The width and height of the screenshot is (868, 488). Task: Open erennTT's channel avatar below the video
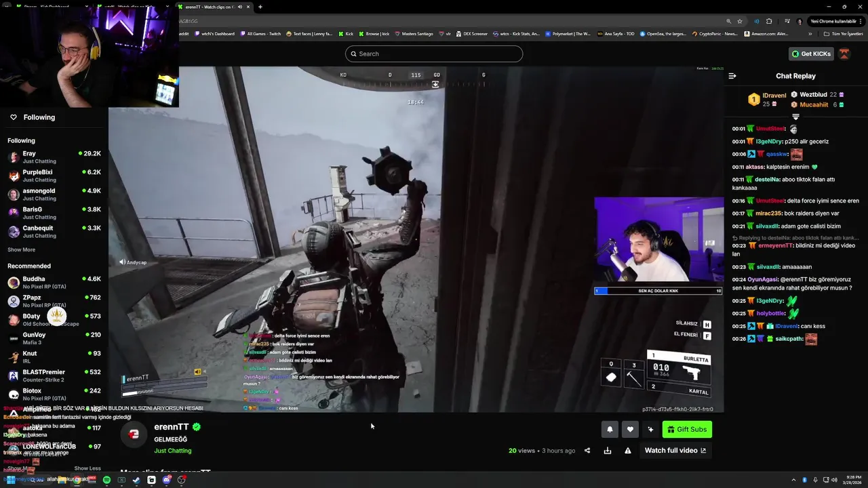[134, 434]
